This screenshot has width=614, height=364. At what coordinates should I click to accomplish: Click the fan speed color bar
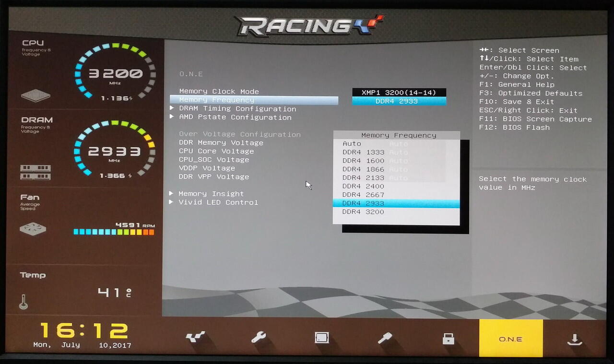(114, 232)
